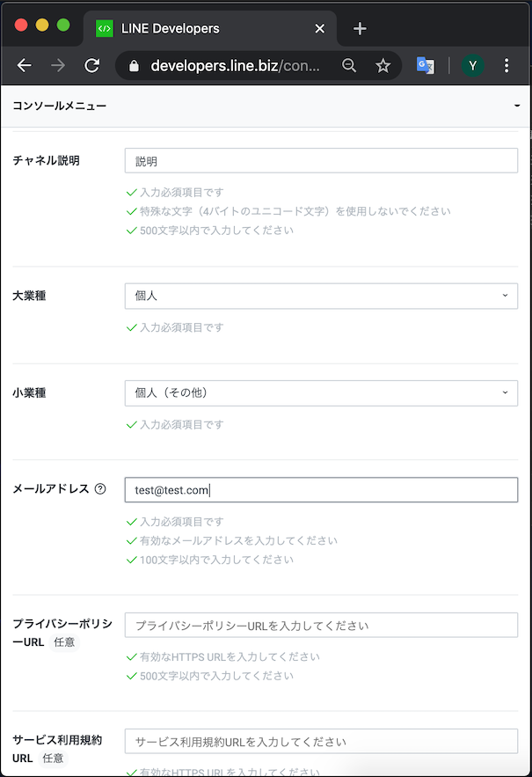Image resolution: width=532 pixels, height=777 pixels.
Task: Click 入力必須項目です under チャネル説明
Action: pos(182,192)
